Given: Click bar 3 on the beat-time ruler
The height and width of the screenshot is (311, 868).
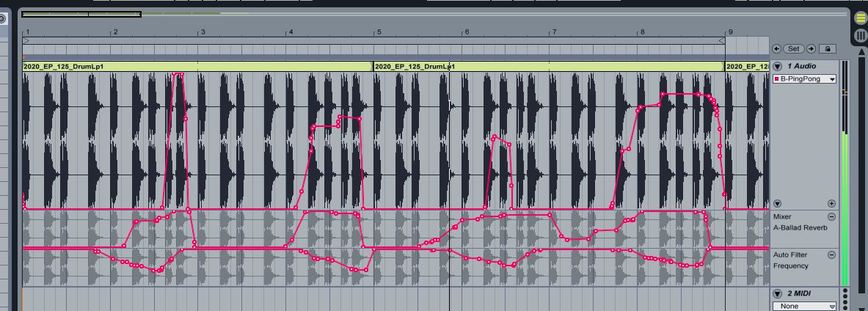Looking at the screenshot, I should 202,32.
